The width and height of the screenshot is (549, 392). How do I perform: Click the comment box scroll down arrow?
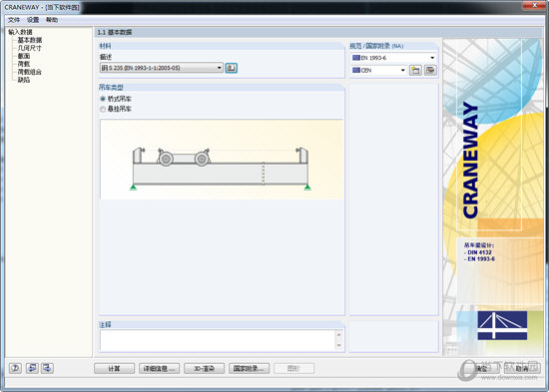point(339,345)
